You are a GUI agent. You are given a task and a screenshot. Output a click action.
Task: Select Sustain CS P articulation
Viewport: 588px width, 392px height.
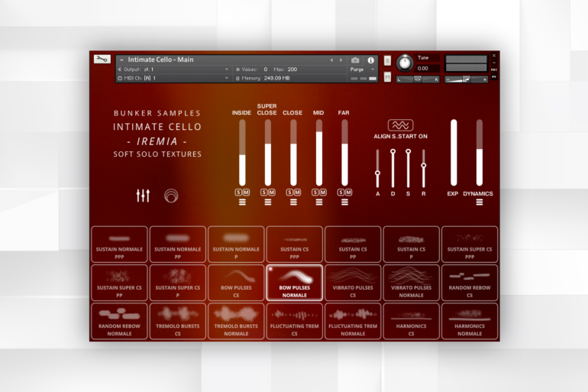[x=412, y=245]
